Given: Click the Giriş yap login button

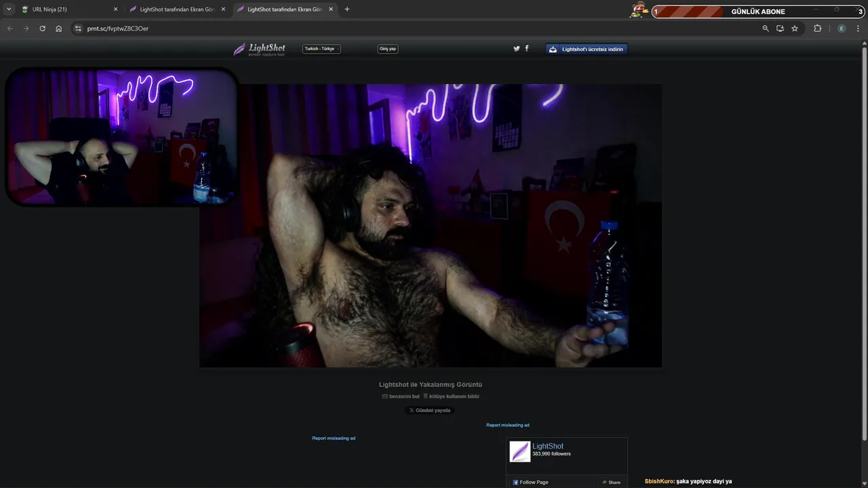Looking at the screenshot, I should click(x=388, y=49).
